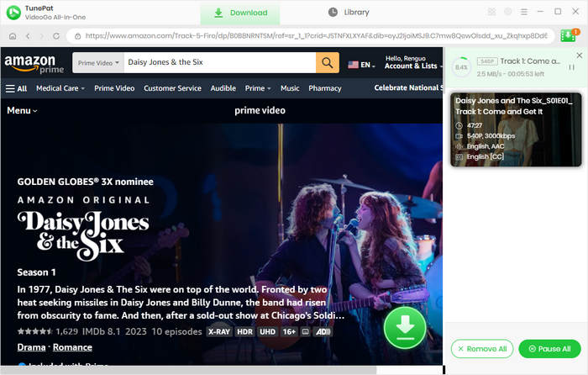Click Remove All button
Viewport: 588px width, 375px height.
pos(482,349)
